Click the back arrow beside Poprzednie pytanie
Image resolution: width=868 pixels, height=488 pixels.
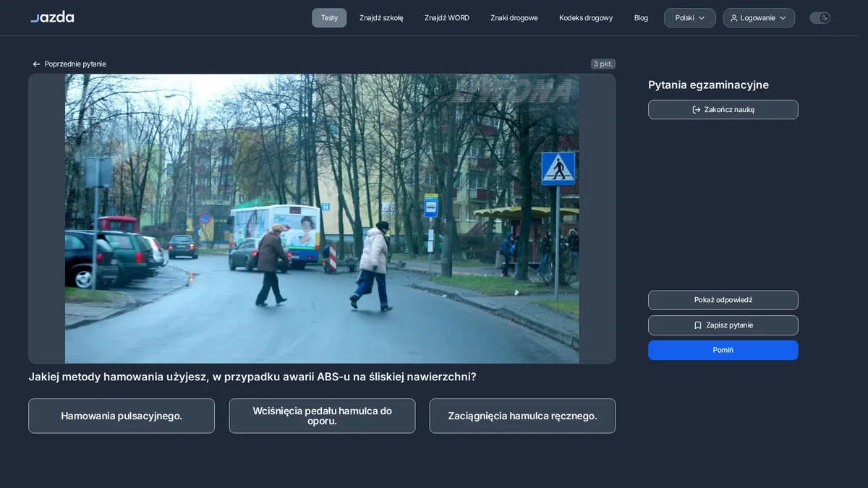(x=36, y=64)
